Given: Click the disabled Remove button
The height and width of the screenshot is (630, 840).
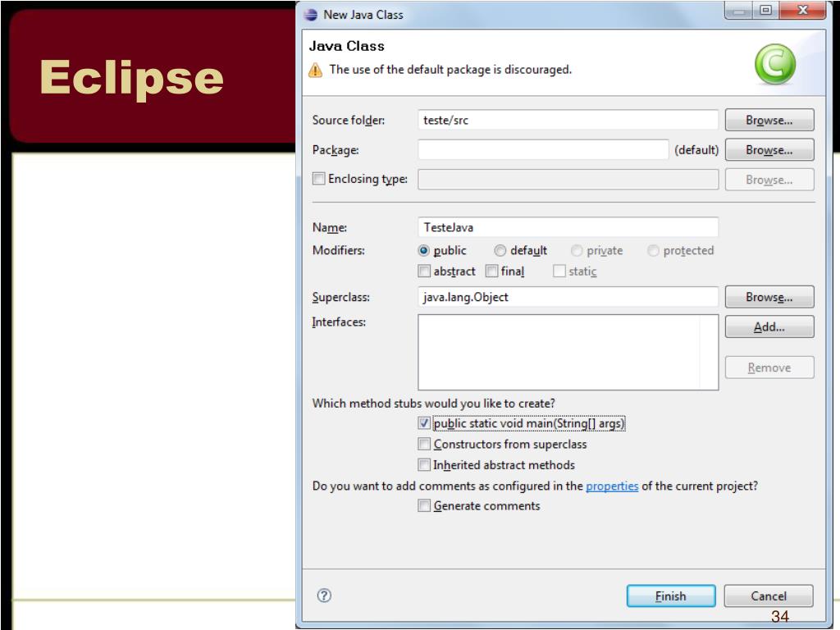Looking at the screenshot, I should click(769, 367).
